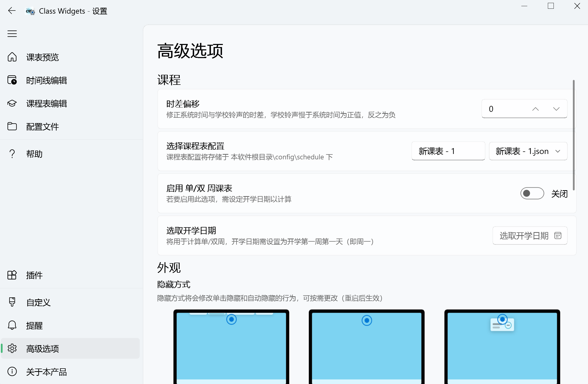Minimize the Class Widgets settings window

point(524,6)
